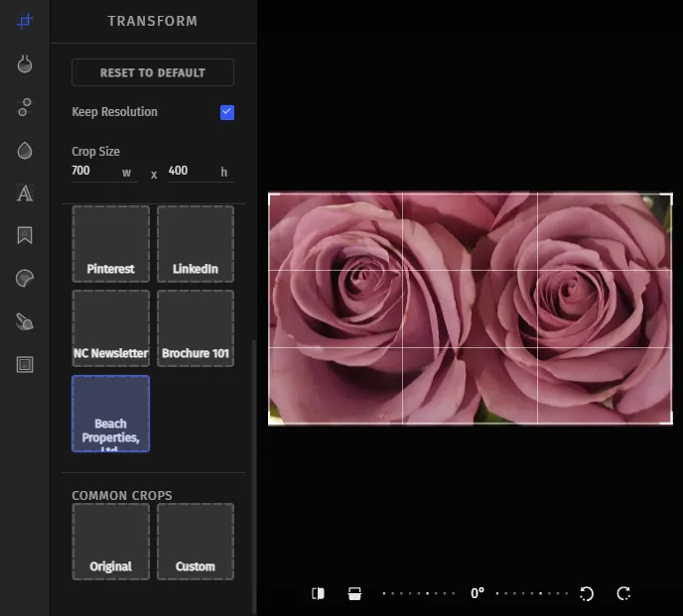Select the Custom common crop
The image size is (683, 616).
click(196, 542)
